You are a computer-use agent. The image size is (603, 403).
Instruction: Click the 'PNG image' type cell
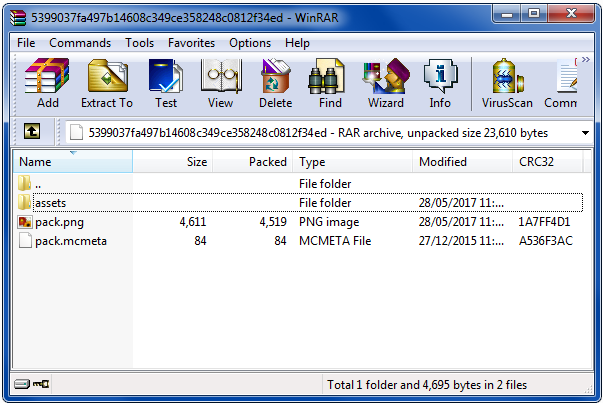tap(329, 222)
